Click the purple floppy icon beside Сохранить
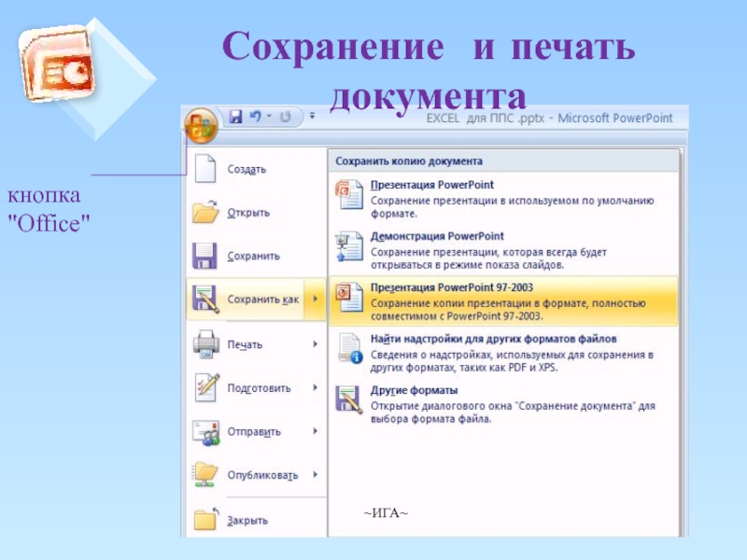Viewport: 747px width, 560px height. click(x=204, y=256)
